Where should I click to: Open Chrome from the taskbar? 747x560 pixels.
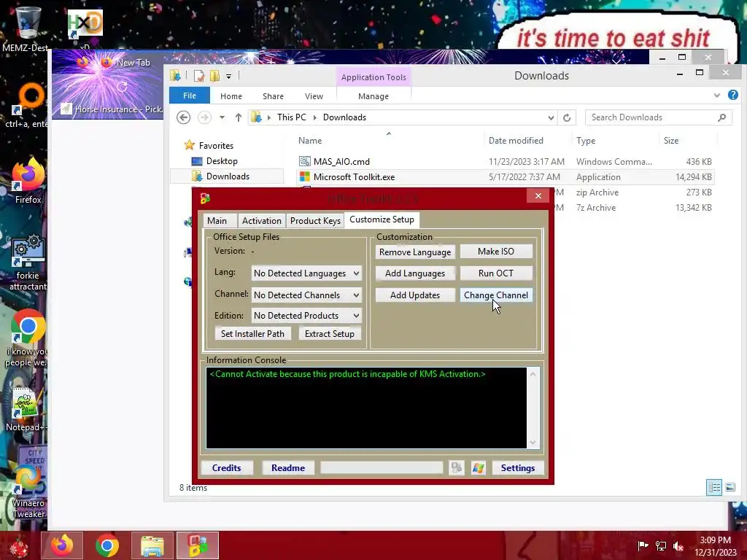[107, 545]
